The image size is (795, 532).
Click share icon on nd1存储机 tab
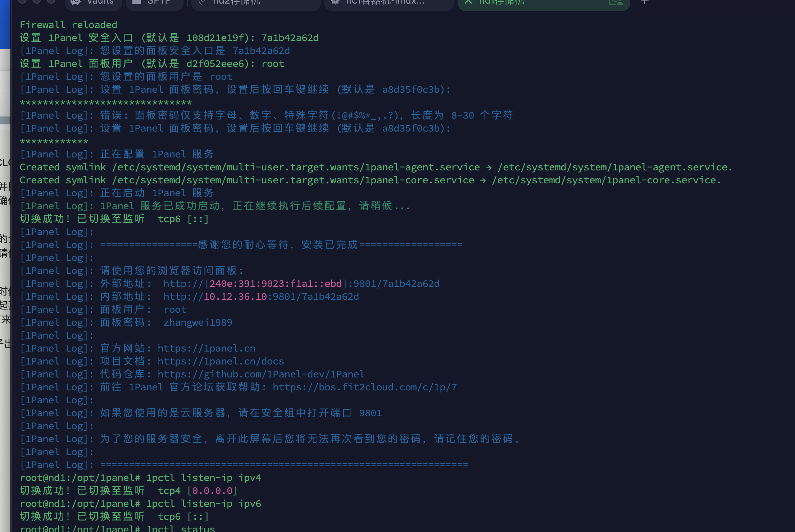[615, 2]
